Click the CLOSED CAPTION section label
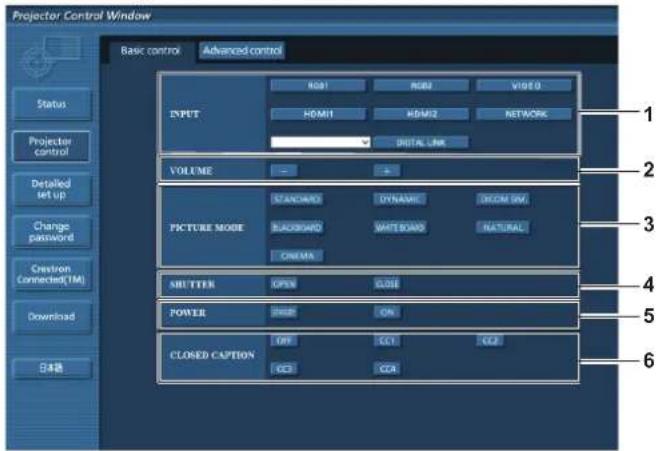The image size is (659, 451). tap(212, 355)
